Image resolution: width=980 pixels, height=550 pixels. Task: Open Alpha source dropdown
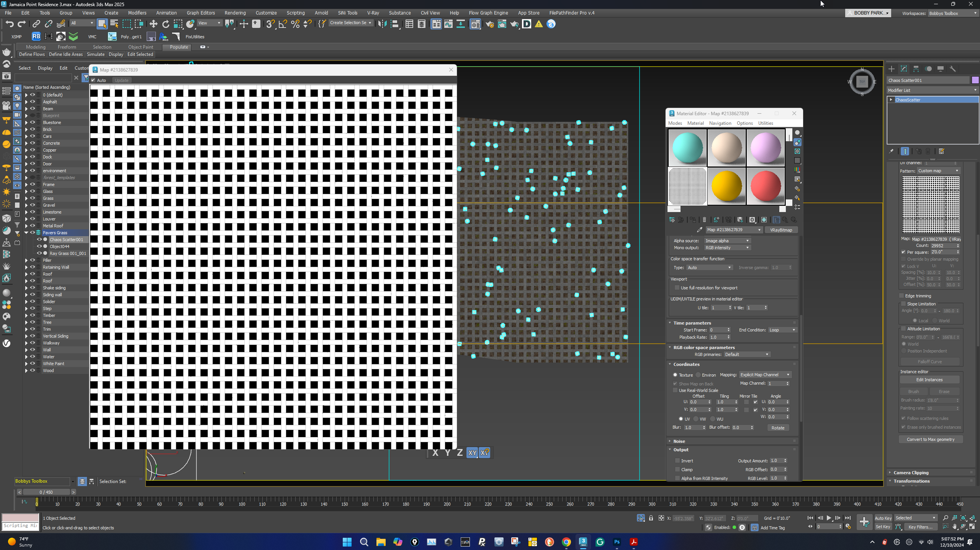[727, 241]
